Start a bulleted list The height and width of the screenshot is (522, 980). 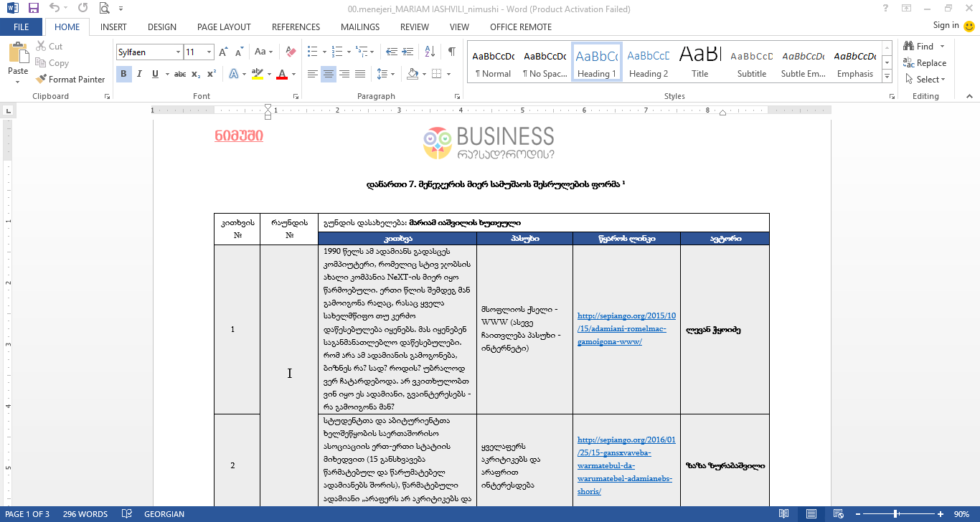(x=312, y=52)
